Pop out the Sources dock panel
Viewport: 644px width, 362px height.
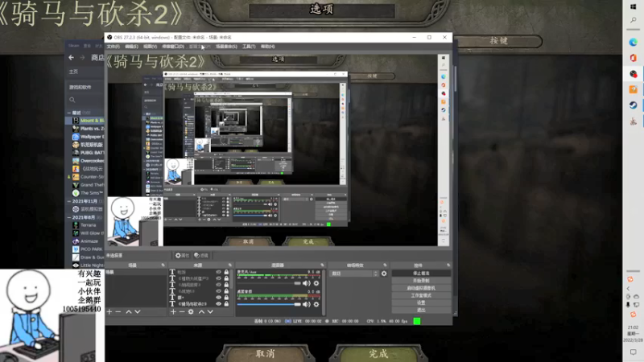point(230,265)
